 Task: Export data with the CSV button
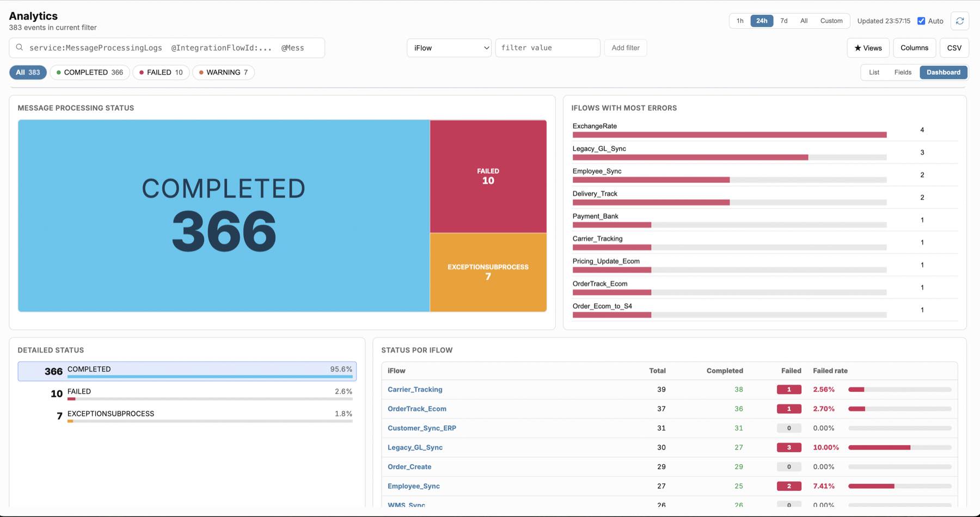(954, 48)
